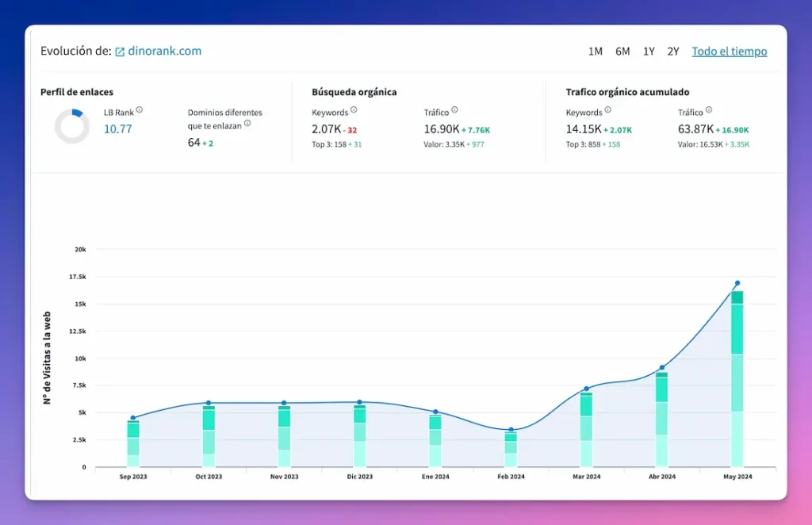Click the LB Rank value 10.77
The height and width of the screenshot is (525, 812).
(118, 128)
